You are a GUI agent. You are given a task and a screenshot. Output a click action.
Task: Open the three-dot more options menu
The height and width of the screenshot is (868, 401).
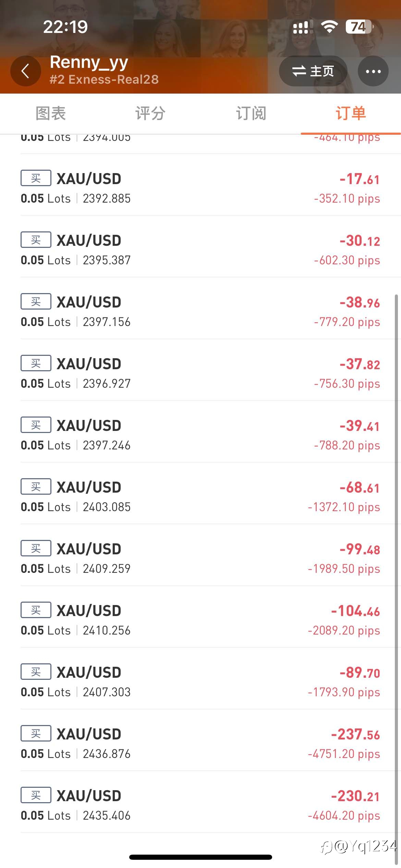[373, 71]
